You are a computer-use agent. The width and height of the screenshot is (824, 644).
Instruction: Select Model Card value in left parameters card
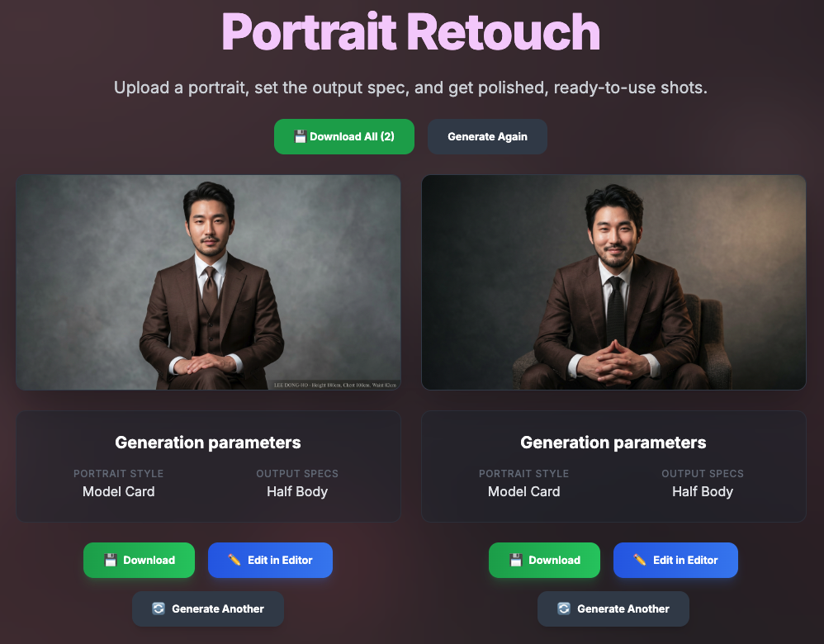(x=119, y=491)
